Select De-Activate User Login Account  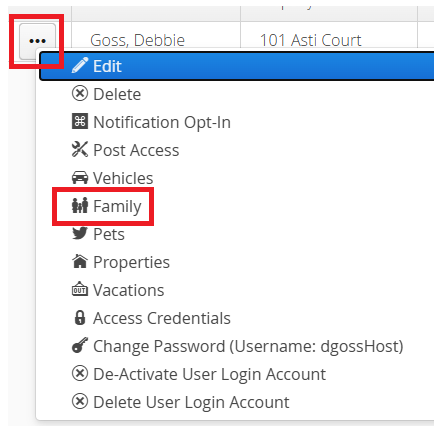click(209, 374)
